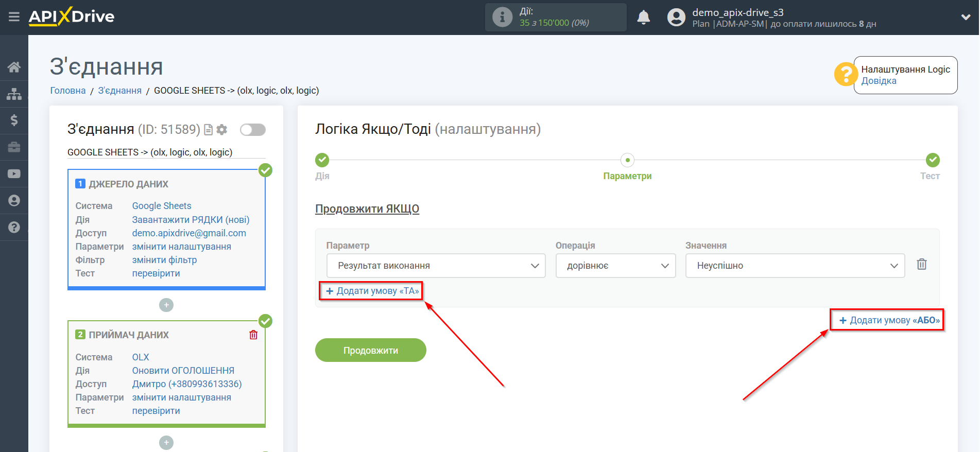Open the Значення dropdown
Image resolution: width=980 pixels, height=452 pixels.
pyautogui.click(x=795, y=266)
